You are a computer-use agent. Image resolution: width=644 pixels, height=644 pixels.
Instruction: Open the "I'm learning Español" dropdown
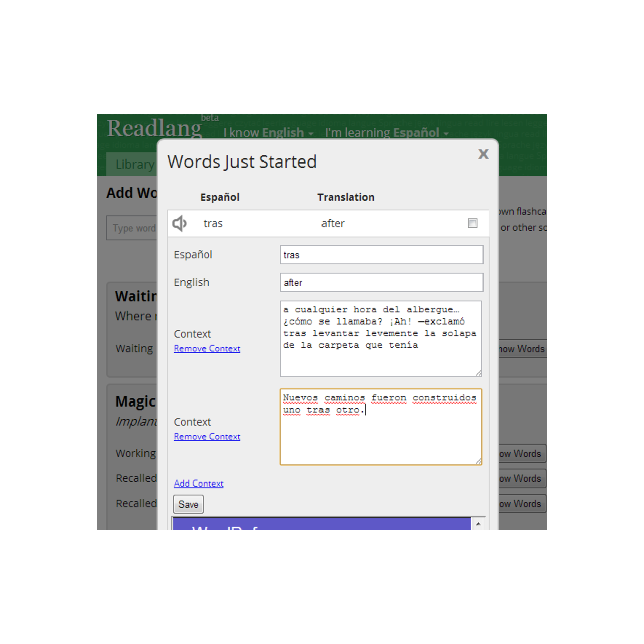(x=386, y=132)
